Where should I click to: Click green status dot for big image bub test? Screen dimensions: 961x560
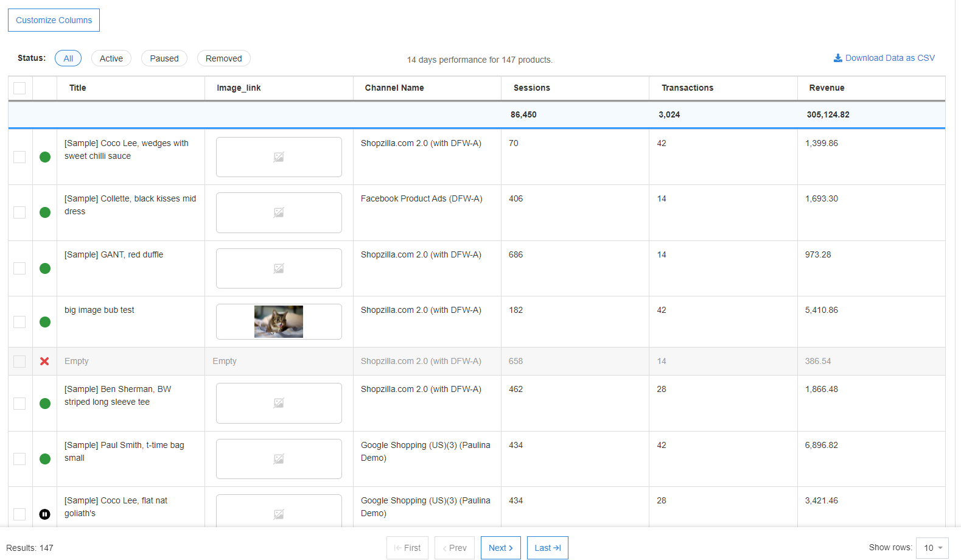click(x=45, y=322)
